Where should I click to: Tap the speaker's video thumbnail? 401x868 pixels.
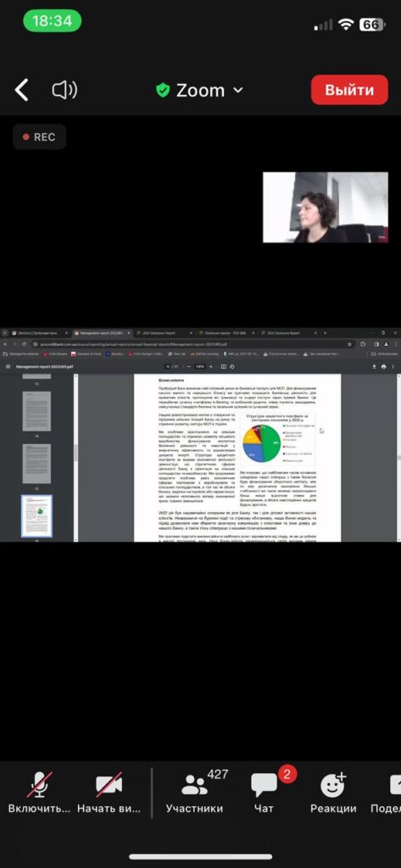[325, 208]
